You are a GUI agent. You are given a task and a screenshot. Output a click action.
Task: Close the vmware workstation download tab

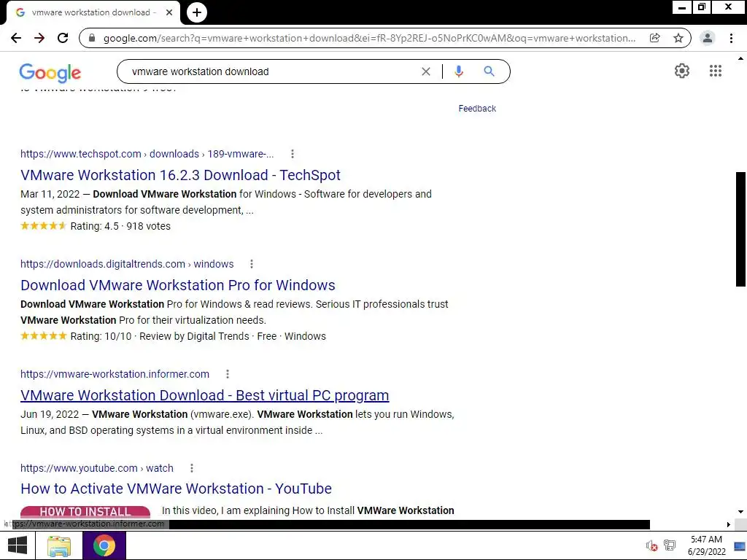point(169,12)
